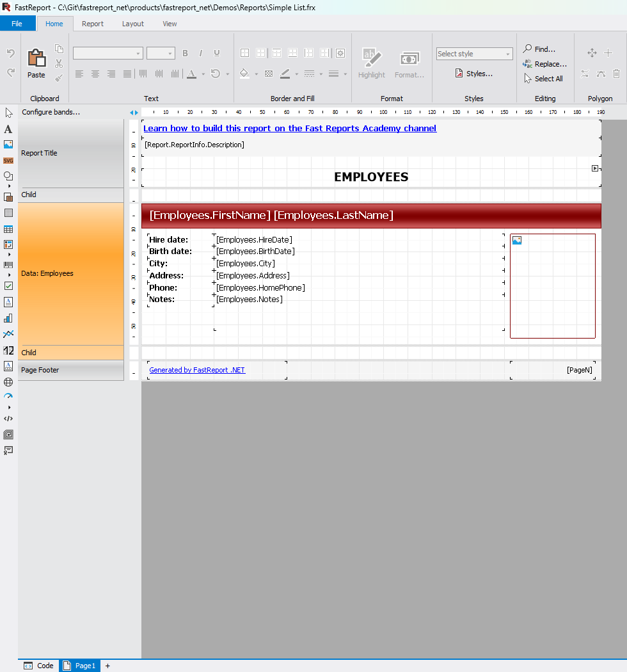
Task: Click the Paste button
Action: coord(36,63)
